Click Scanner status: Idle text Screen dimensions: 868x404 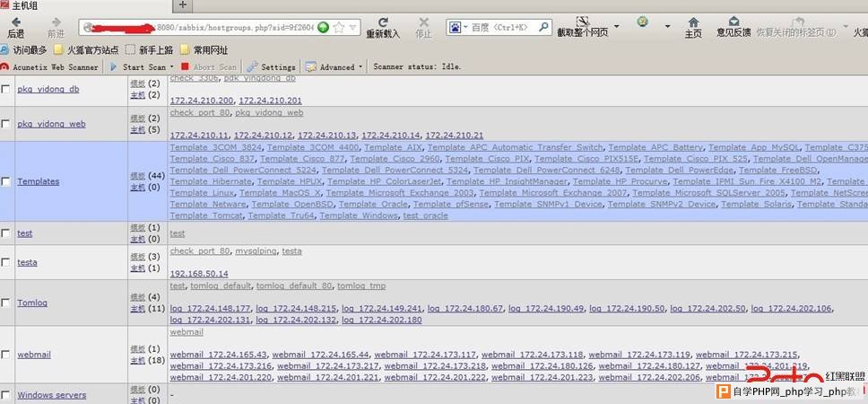point(417,67)
